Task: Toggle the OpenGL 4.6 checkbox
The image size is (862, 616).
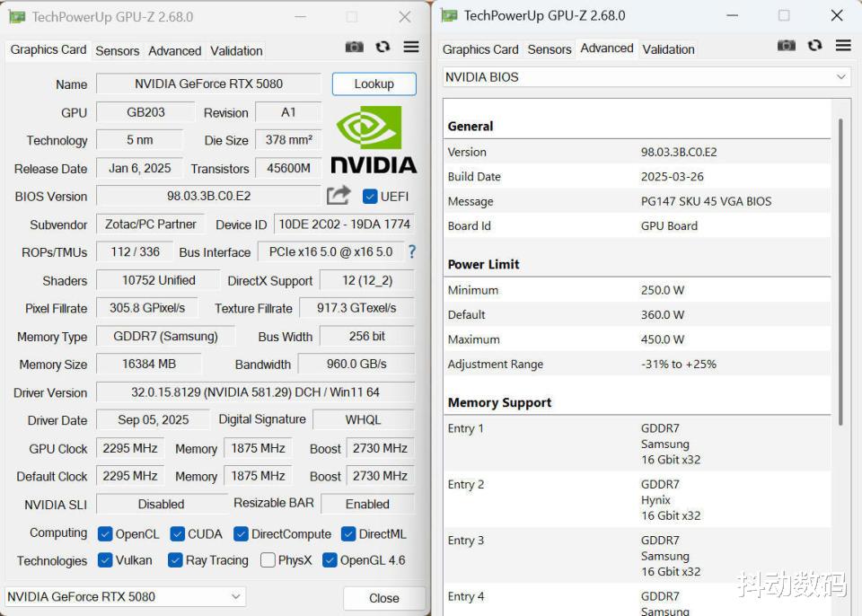Action: pos(330,560)
